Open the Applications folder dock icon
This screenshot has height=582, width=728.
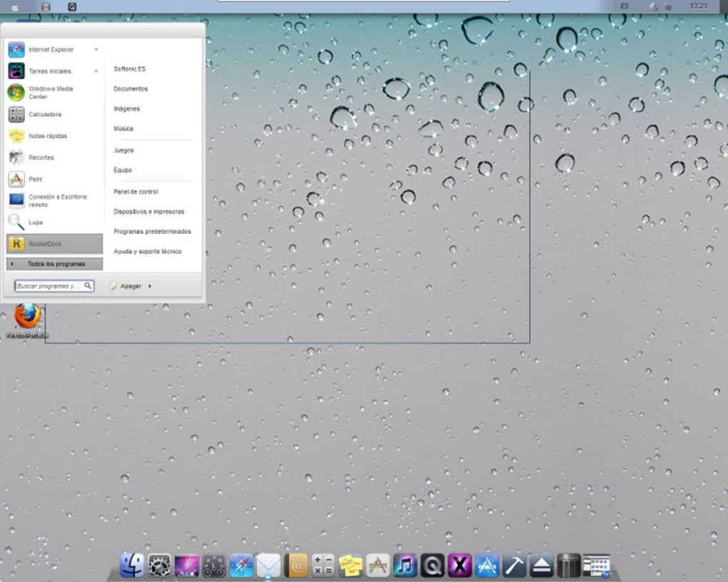coord(378,566)
